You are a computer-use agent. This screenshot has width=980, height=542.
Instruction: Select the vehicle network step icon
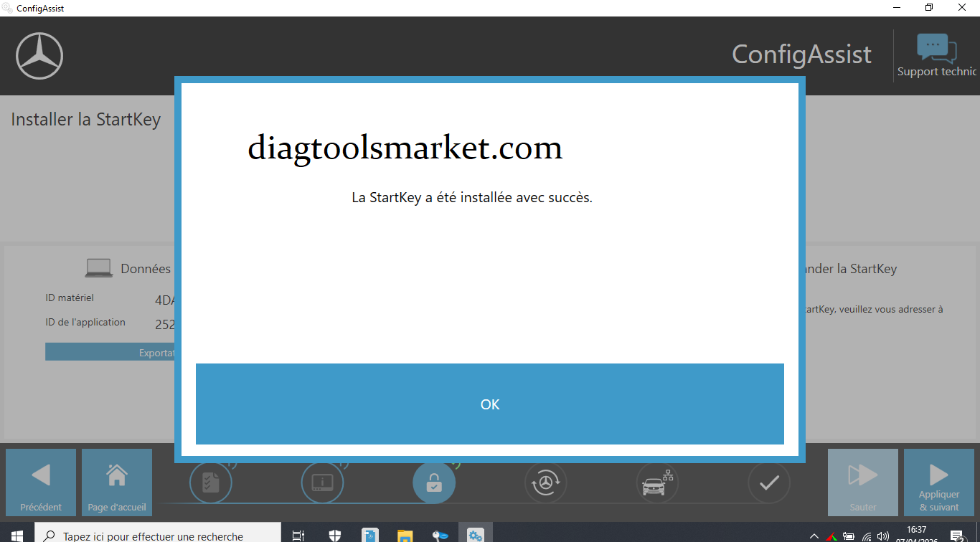[x=658, y=482]
